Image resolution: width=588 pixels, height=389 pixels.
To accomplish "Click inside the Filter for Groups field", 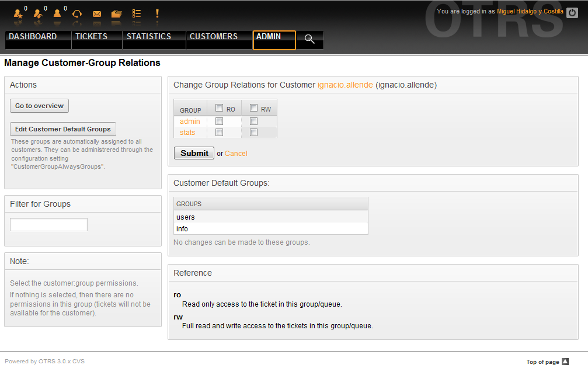I will tap(48, 224).
